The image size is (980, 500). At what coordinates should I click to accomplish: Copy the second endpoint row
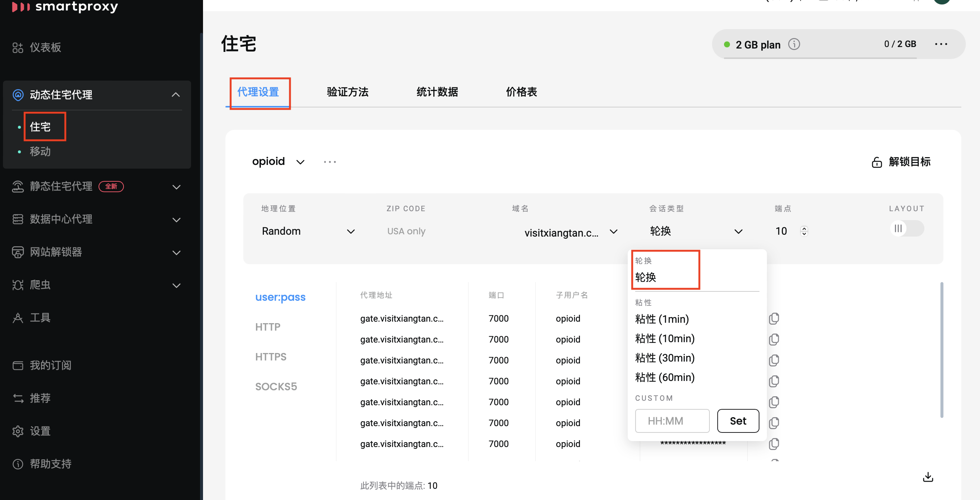tap(774, 340)
